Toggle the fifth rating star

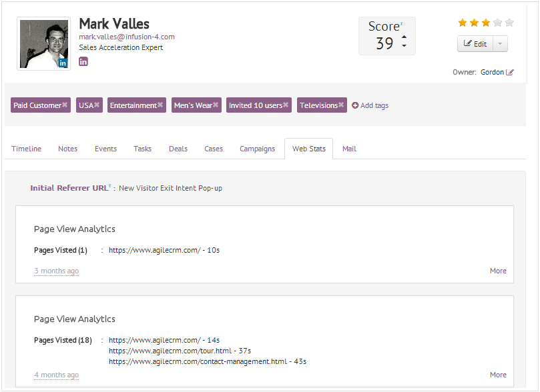509,22
